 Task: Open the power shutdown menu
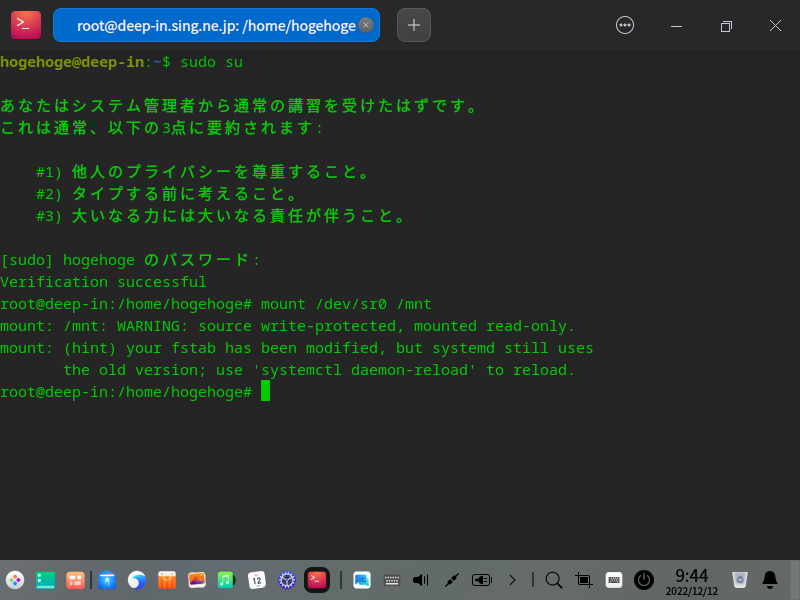644,580
